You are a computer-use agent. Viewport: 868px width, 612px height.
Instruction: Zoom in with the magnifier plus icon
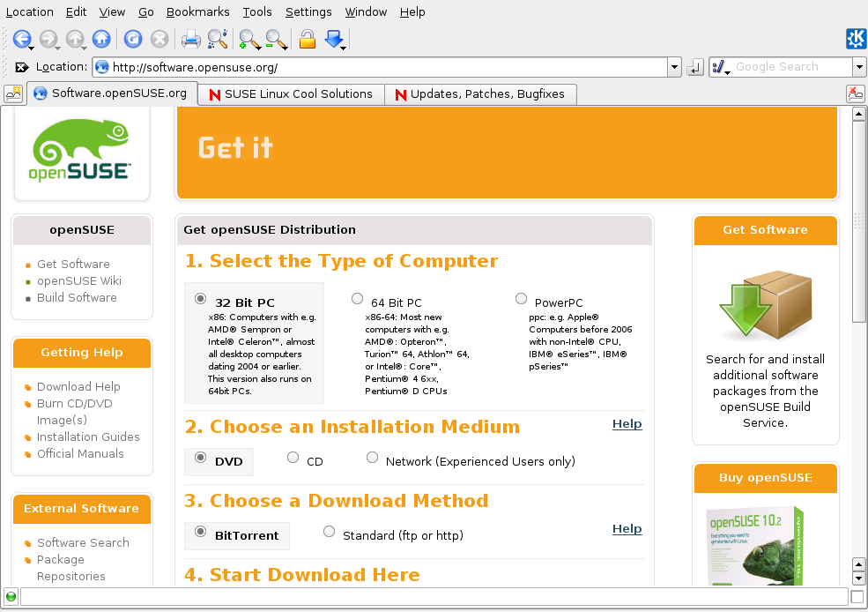tap(249, 40)
